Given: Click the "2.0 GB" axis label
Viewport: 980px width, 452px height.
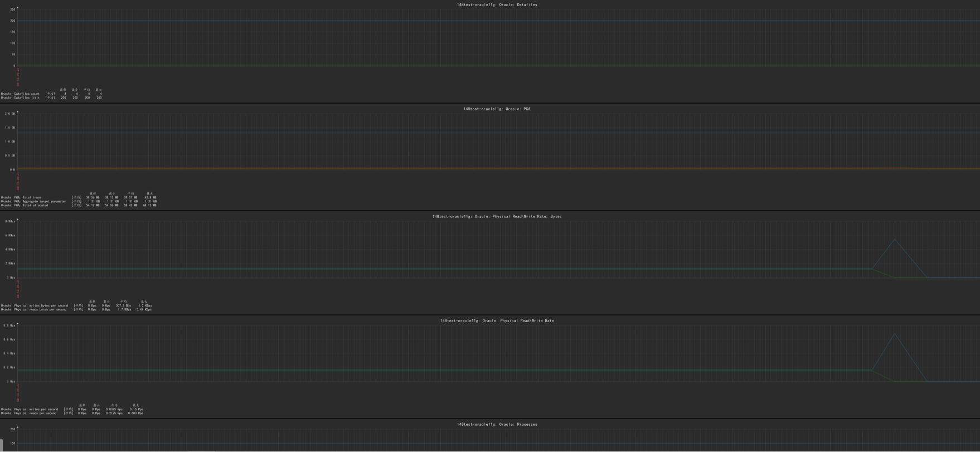Looking at the screenshot, I should pyautogui.click(x=10, y=114).
